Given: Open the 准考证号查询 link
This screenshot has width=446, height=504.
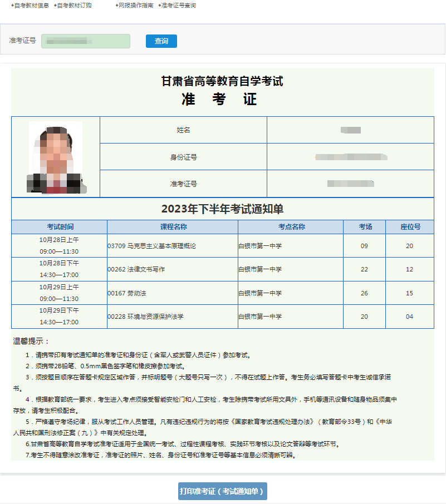Looking at the screenshot, I should [x=178, y=6].
